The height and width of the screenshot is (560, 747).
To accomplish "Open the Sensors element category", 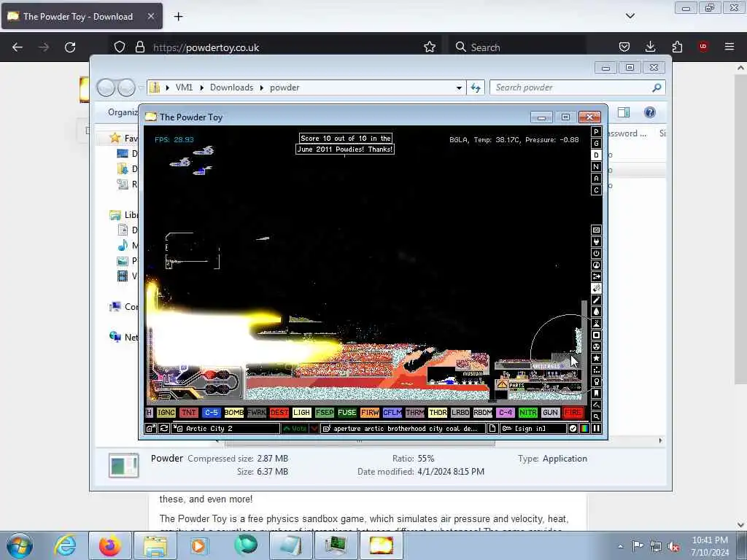I will click(596, 265).
